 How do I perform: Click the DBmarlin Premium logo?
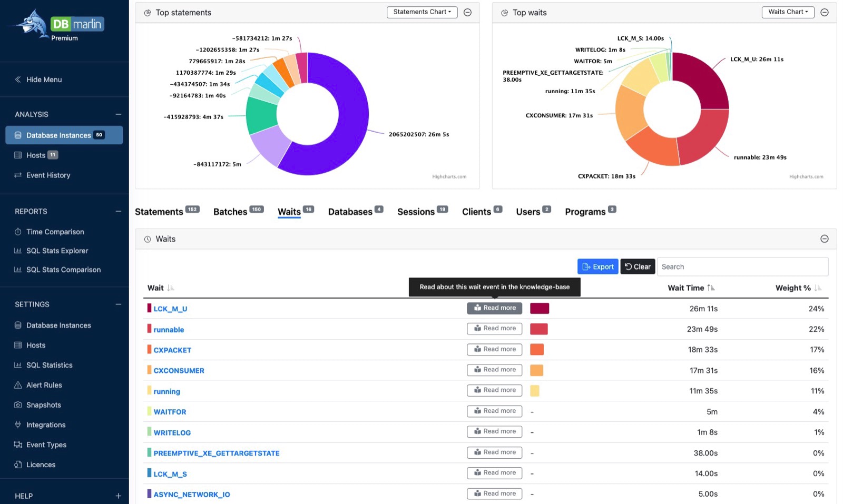click(60, 25)
